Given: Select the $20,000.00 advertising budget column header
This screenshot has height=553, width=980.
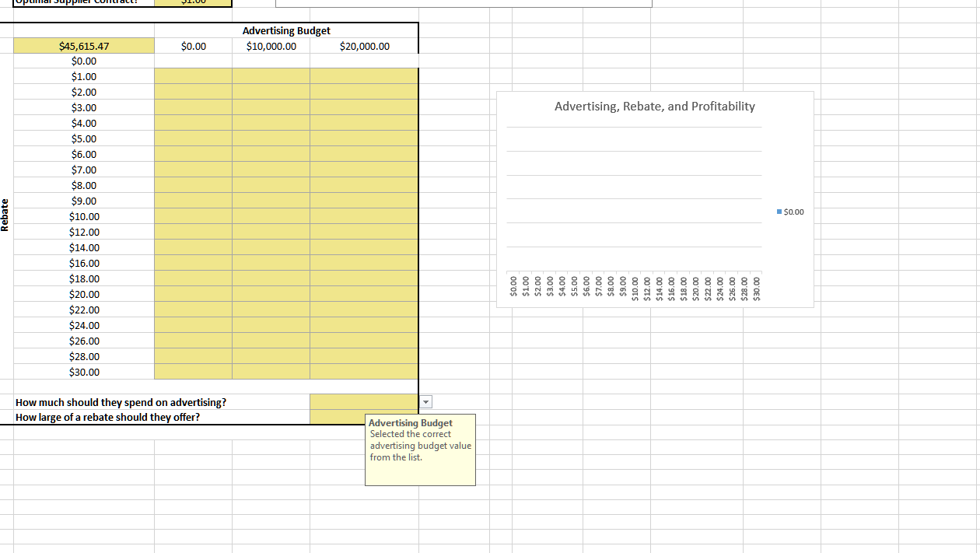Looking at the screenshot, I should click(x=364, y=46).
